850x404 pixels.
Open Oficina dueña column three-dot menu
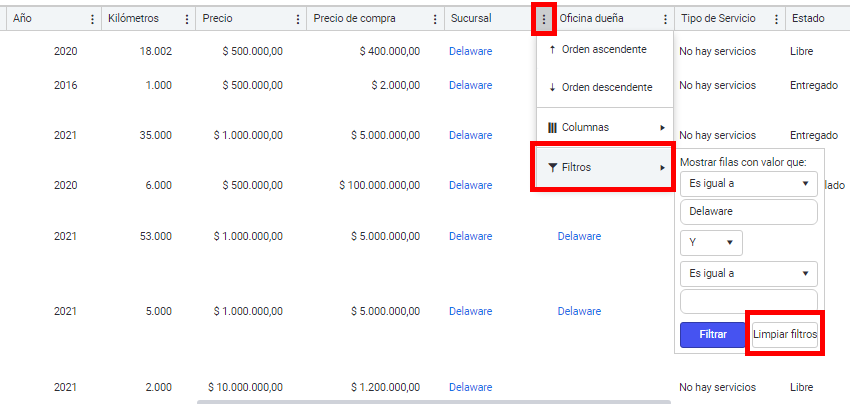[x=666, y=19]
